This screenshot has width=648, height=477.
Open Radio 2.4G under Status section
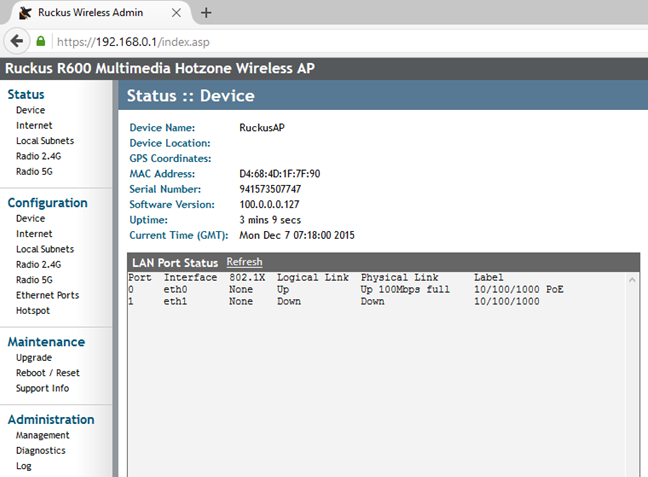coord(38,156)
